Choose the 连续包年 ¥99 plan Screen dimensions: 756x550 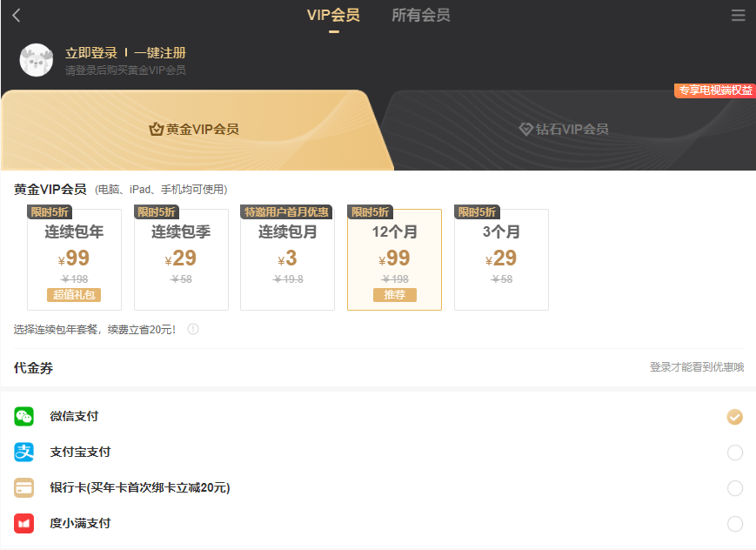[74, 259]
